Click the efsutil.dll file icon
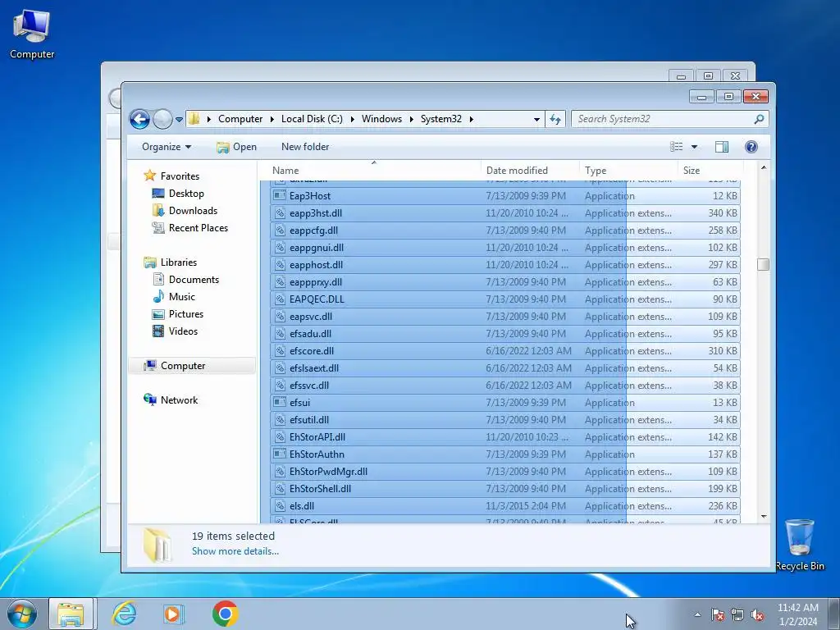Viewport: 840px width, 630px height. 279,419
